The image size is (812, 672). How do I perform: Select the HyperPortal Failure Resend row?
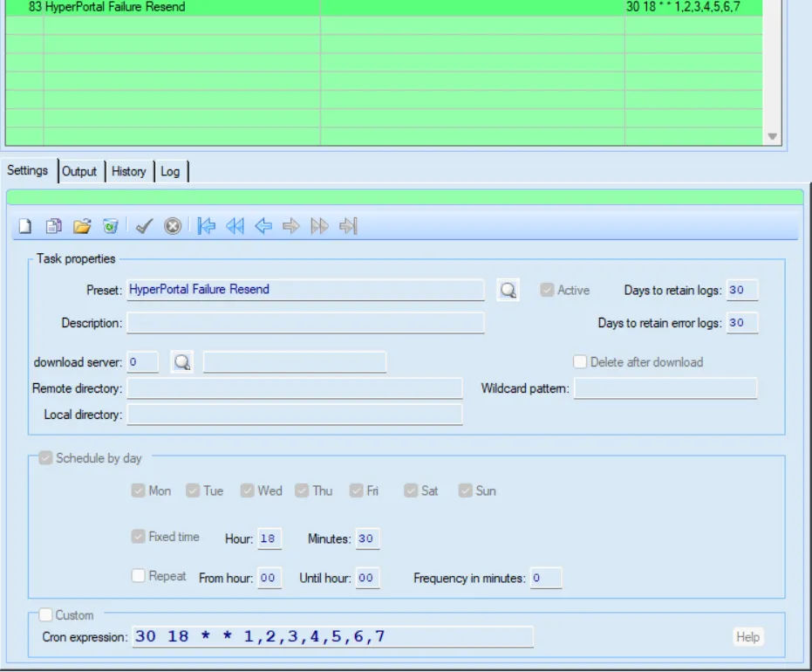click(383, 7)
